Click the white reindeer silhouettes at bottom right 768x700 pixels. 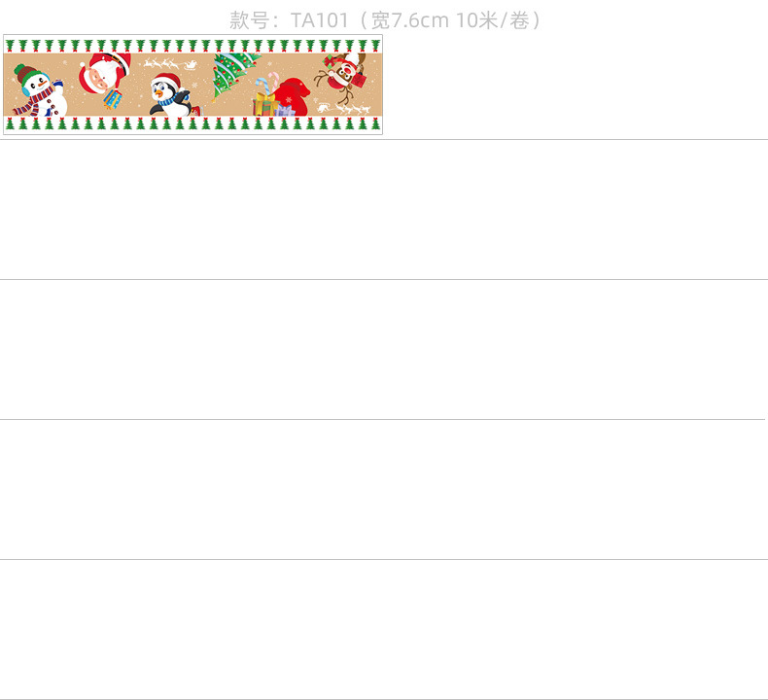[x=344, y=108]
